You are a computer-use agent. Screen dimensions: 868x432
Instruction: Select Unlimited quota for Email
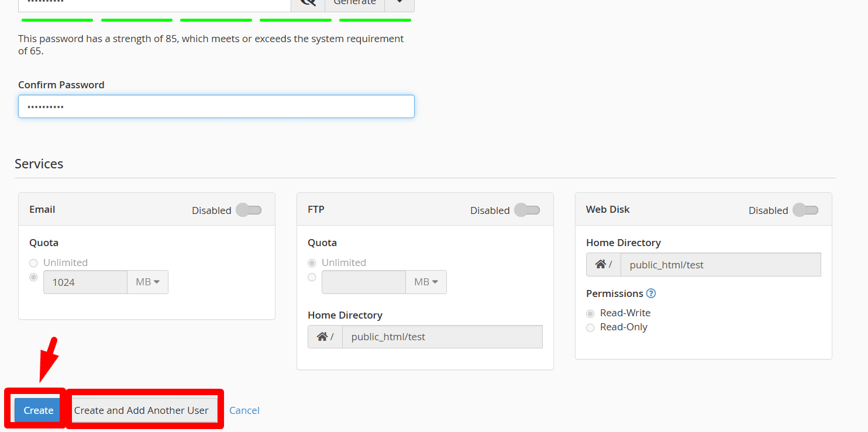pyautogui.click(x=33, y=263)
